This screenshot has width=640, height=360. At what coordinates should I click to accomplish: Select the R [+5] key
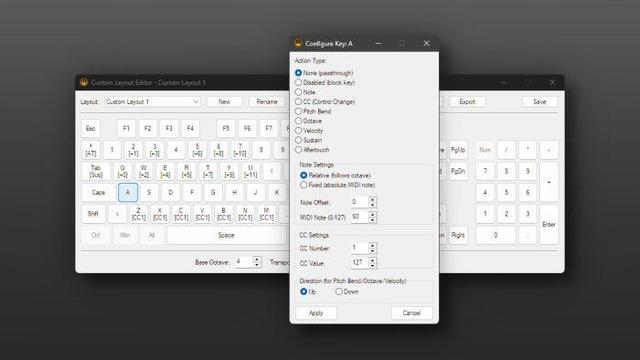click(187, 171)
